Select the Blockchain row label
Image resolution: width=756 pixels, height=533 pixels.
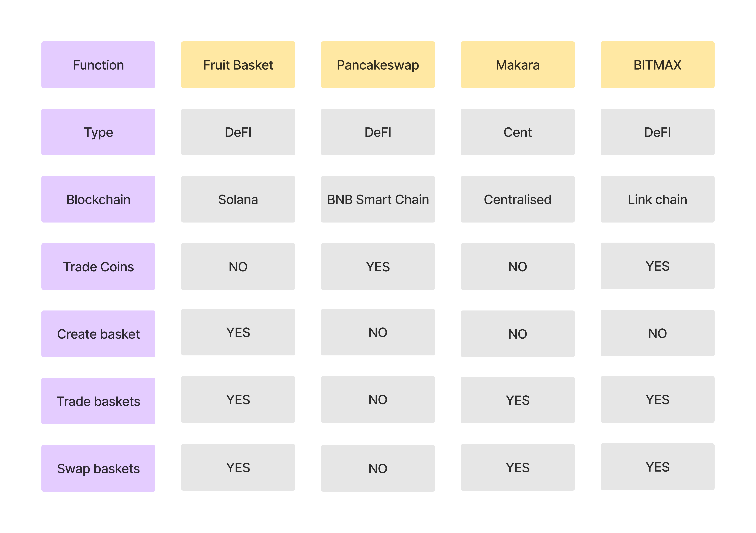point(98,199)
